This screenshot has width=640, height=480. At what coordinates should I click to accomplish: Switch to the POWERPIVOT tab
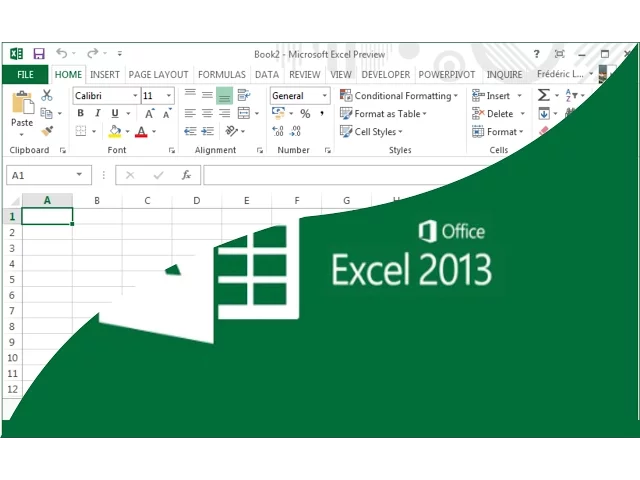(447, 75)
